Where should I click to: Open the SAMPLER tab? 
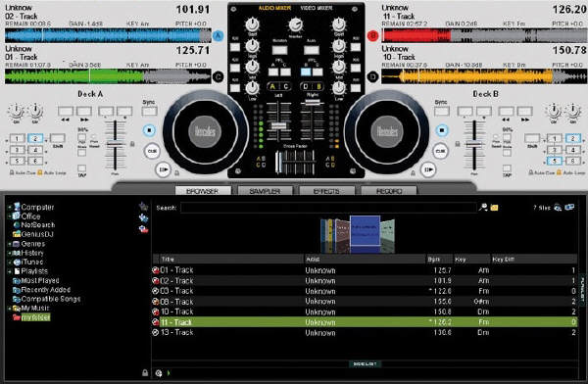click(x=265, y=191)
